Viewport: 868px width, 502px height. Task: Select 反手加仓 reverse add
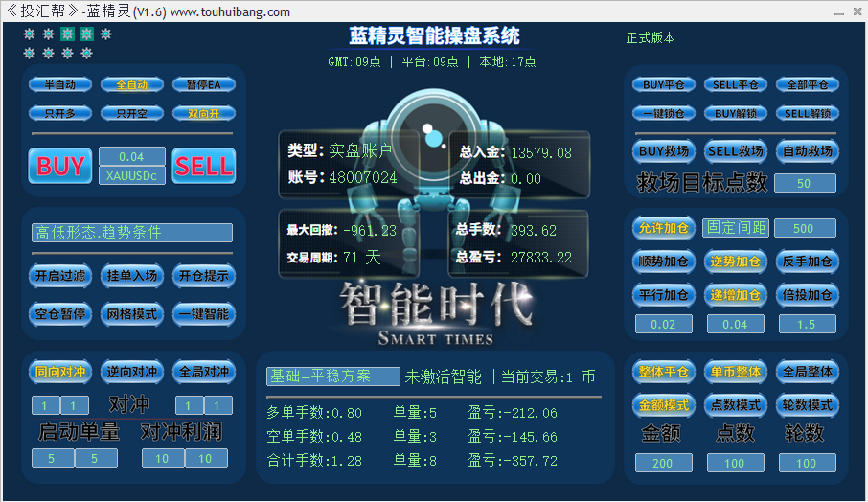pos(807,262)
